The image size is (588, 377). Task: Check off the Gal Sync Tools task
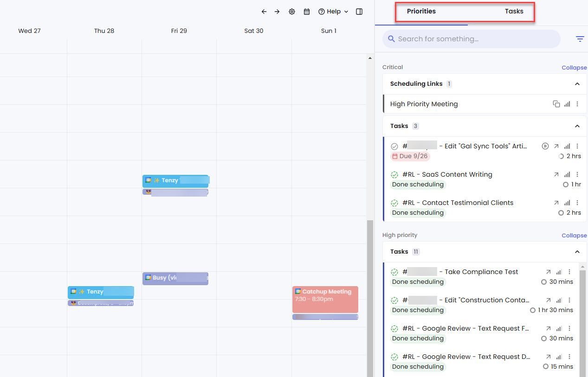pos(394,146)
